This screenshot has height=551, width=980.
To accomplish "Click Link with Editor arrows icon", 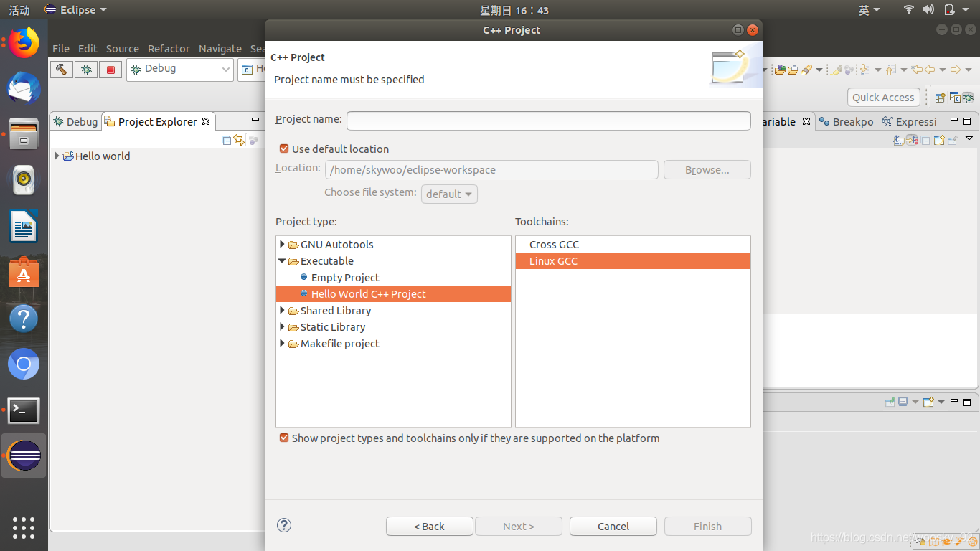I will 239,140.
